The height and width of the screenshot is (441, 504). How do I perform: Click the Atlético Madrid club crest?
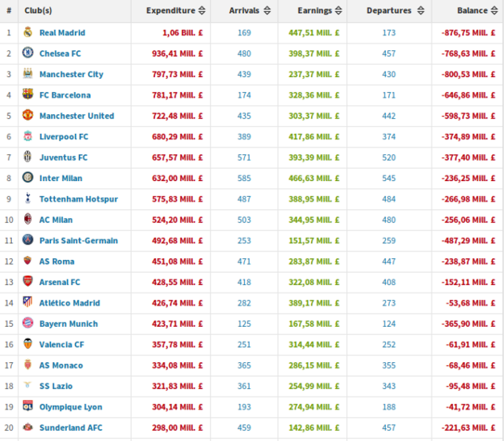28,302
